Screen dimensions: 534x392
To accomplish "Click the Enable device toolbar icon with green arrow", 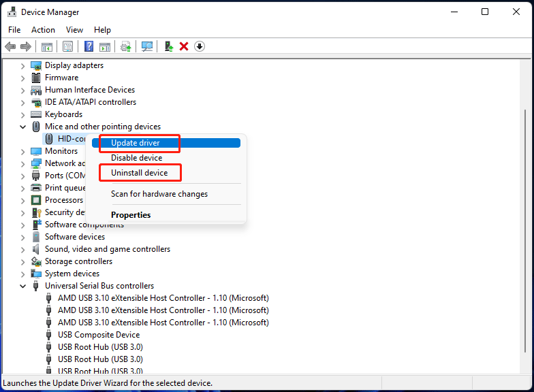I will (x=169, y=46).
